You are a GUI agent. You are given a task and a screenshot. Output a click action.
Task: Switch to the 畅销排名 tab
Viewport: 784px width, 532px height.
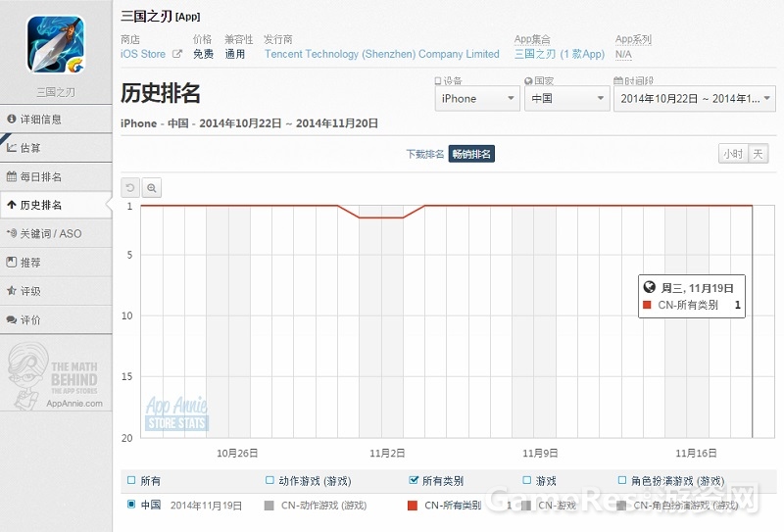471,154
